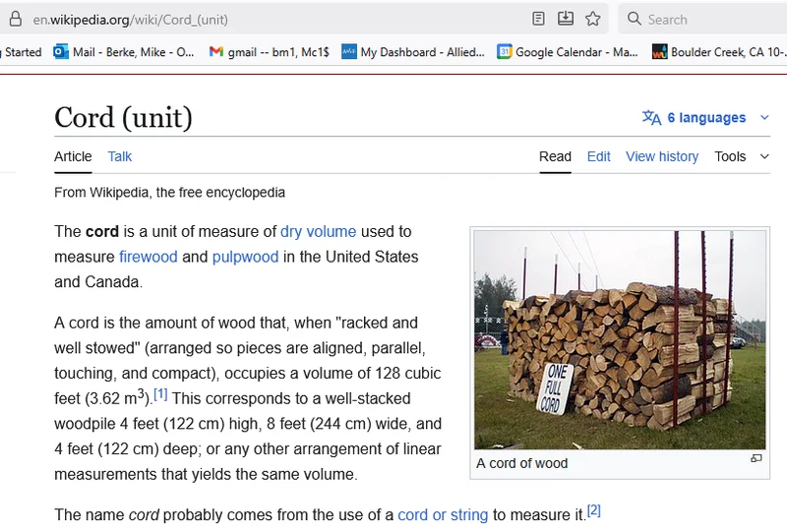The width and height of the screenshot is (787, 532).
Task: Click the install/download icon in address bar
Action: click(x=566, y=19)
